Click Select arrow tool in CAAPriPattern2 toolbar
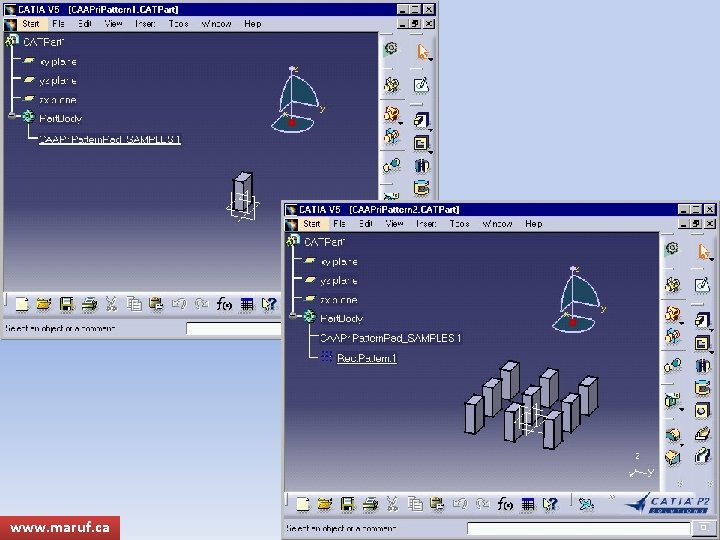The image size is (720, 540). coord(703,252)
